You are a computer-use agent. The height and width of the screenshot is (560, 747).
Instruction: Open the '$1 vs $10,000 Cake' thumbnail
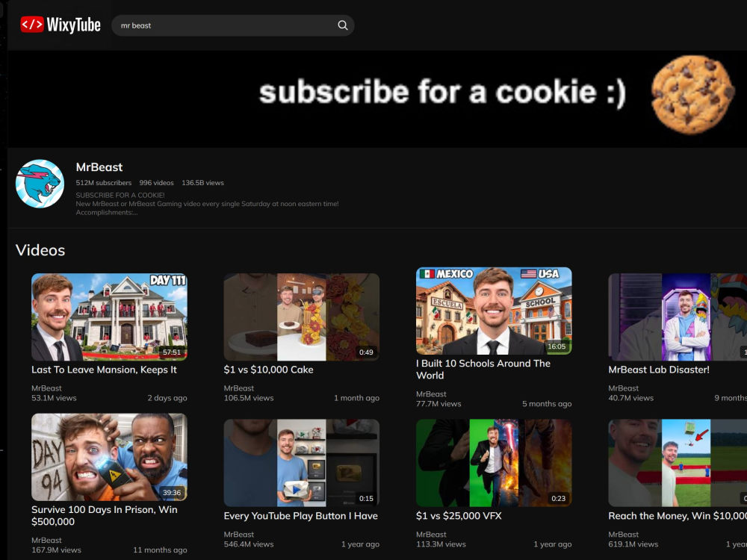point(302,317)
